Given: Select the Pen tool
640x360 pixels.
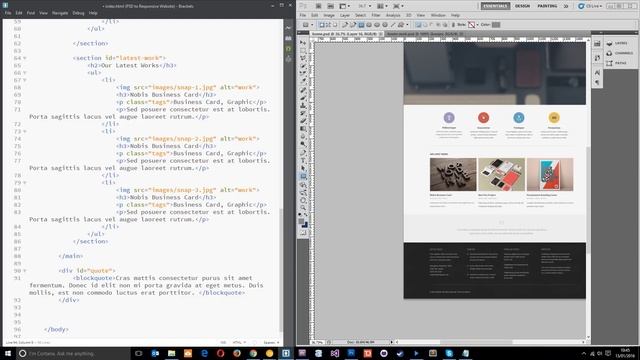Looking at the screenshot, I should pos(303,153).
